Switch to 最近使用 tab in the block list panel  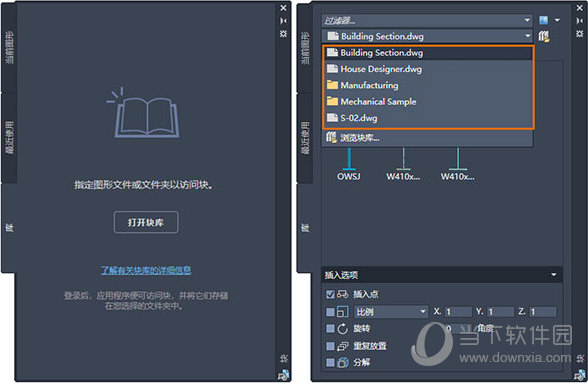(306, 137)
